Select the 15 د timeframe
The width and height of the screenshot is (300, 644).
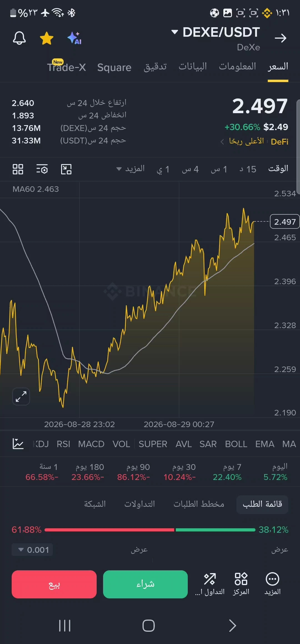click(x=248, y=169)
